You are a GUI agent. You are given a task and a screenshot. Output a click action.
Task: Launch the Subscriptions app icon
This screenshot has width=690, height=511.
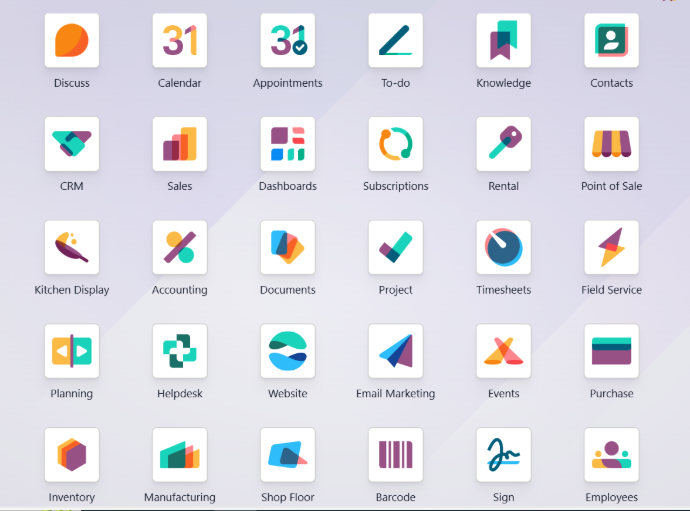coord(396,144)
